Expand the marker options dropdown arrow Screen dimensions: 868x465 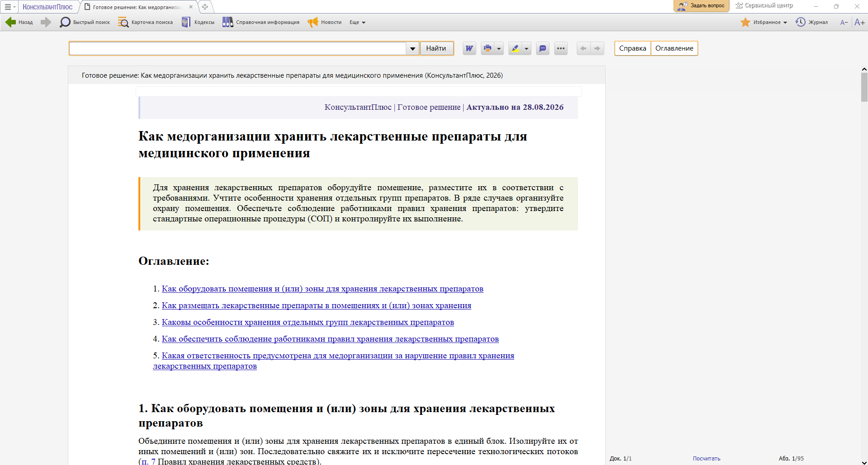click(x=526, y=48)
